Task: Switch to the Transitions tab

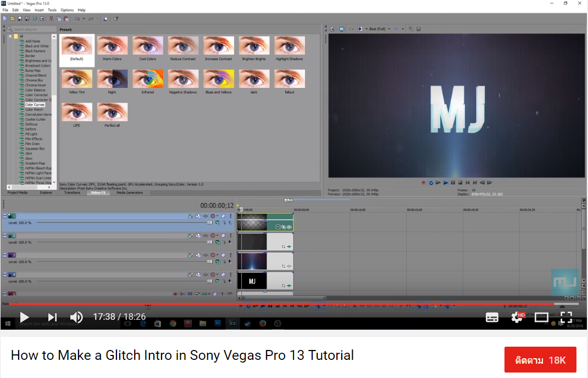Action: [72, 193]
